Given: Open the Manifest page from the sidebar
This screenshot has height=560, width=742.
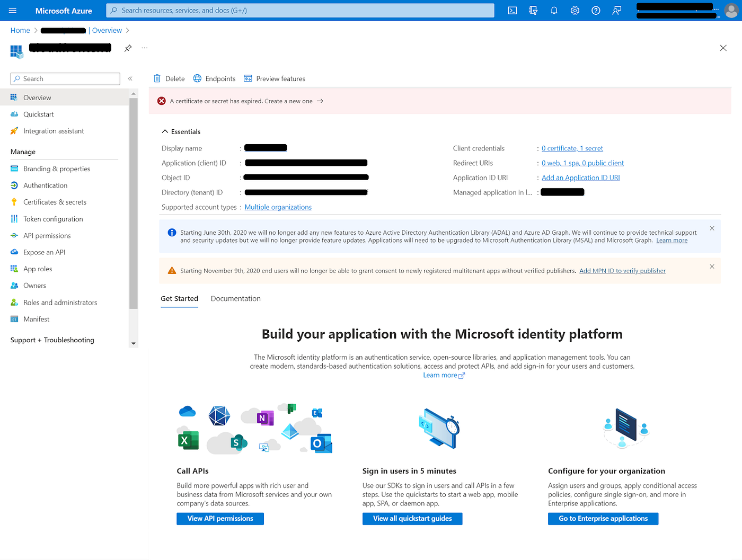Looking at the screenshot, I should click(36, 318).
